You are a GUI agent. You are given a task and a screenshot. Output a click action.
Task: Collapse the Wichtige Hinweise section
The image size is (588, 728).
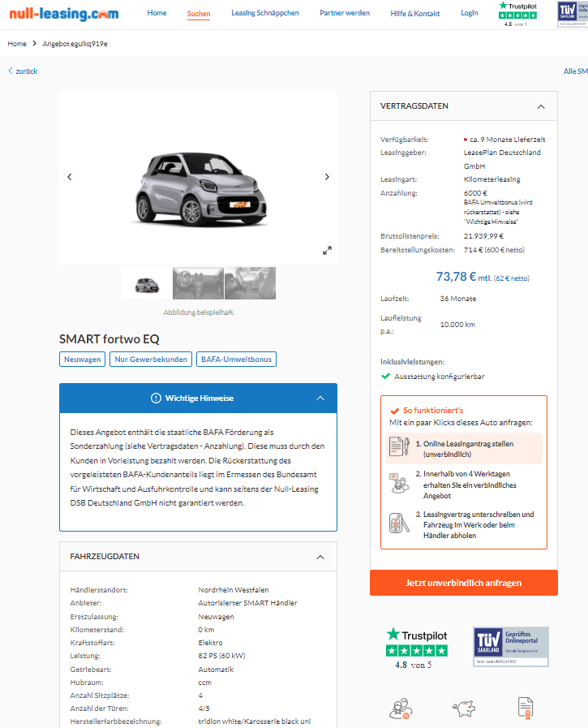pos(320,398)
